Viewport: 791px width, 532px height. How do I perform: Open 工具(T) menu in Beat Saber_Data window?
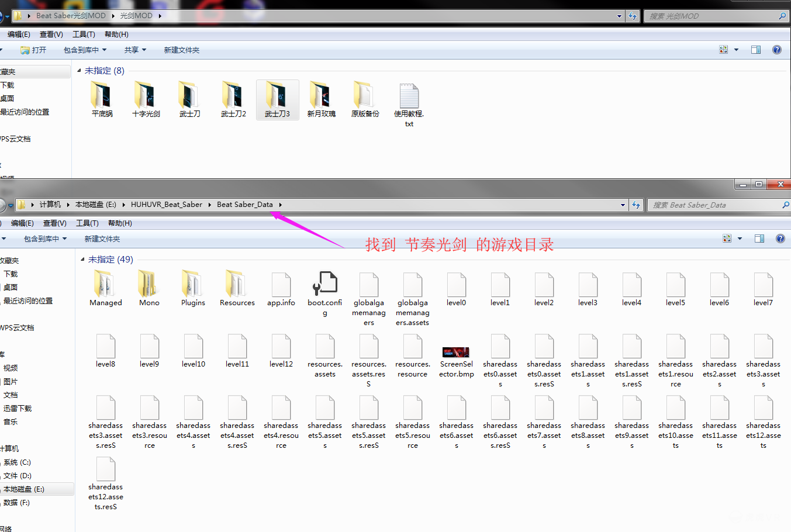tap(87, 223)
